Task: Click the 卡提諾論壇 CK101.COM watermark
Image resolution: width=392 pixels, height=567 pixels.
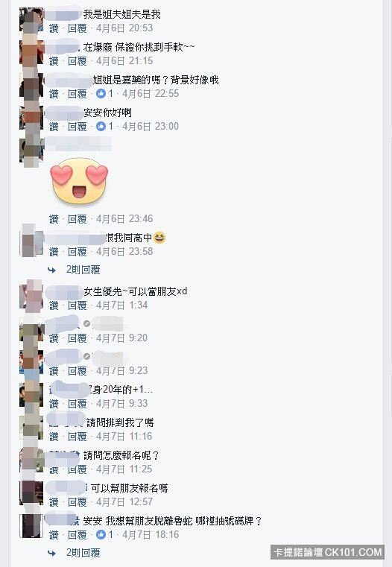Action: point(327,552)
